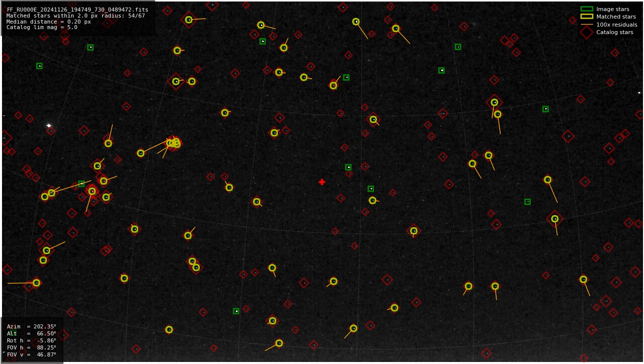Click the "Alt = 66.50°" value

[x=32, y=333]
